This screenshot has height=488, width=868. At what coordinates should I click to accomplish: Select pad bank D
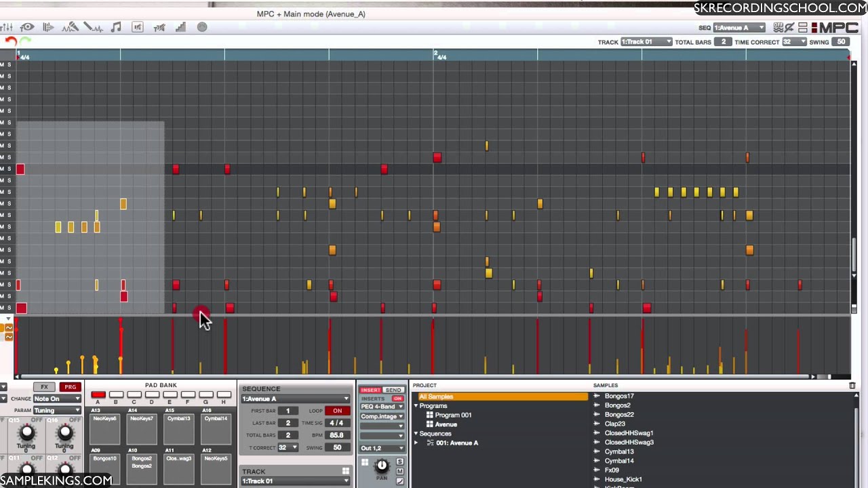coord(152,394)
